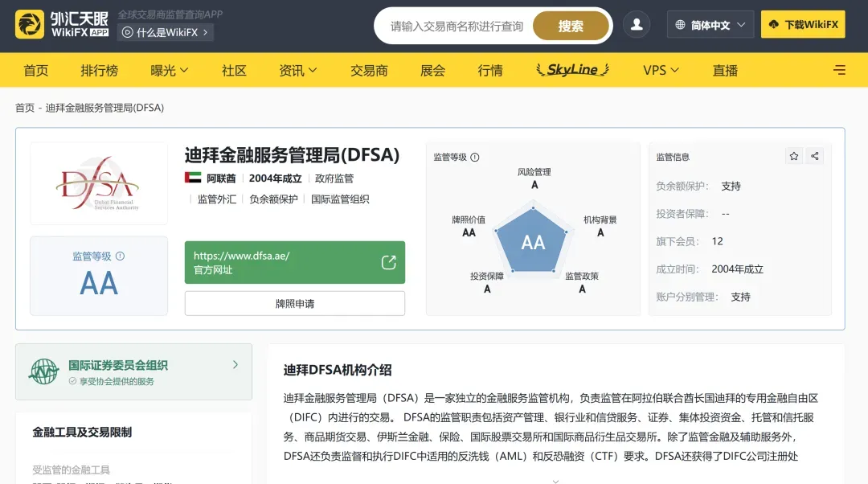The width and height of the screenshot is (868, 484).
Task: Open the 交易商 navigation item
Action: coord(369,70)
